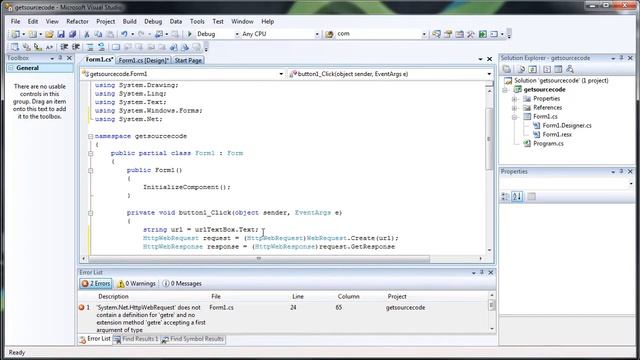
Task: Click the Add New Item toolbar icon
Action: tap(32, 34)
